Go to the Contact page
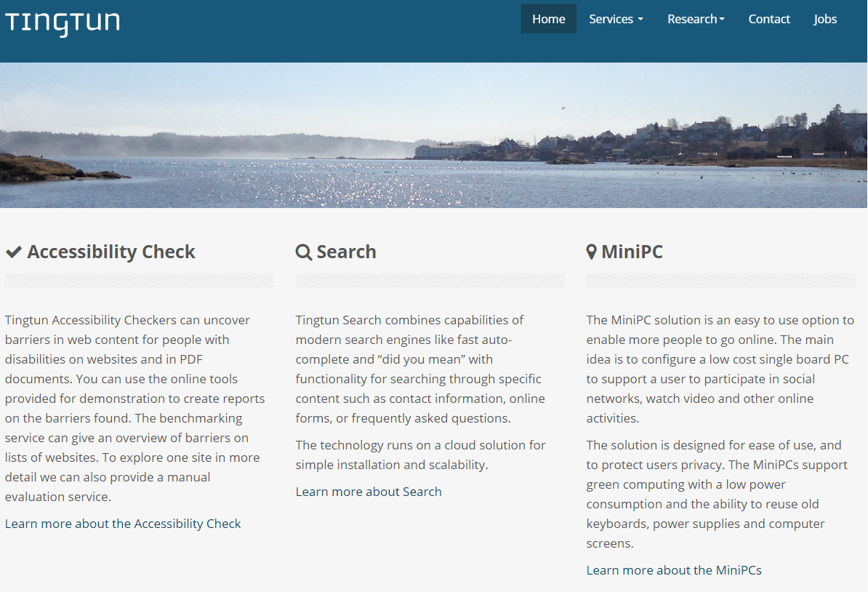 (x=769, y=19)
